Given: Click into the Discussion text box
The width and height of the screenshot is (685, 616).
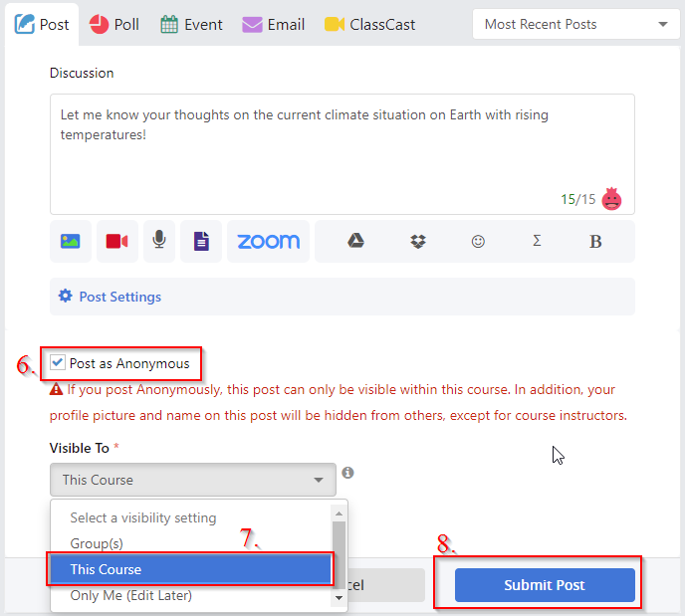Looking at the screenshot, I should pos(342,154).
